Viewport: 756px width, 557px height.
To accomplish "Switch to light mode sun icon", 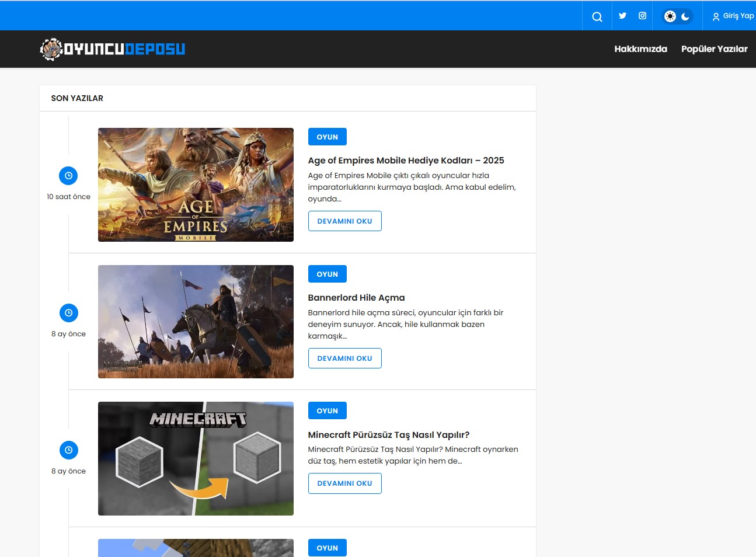I will [670, 16].
